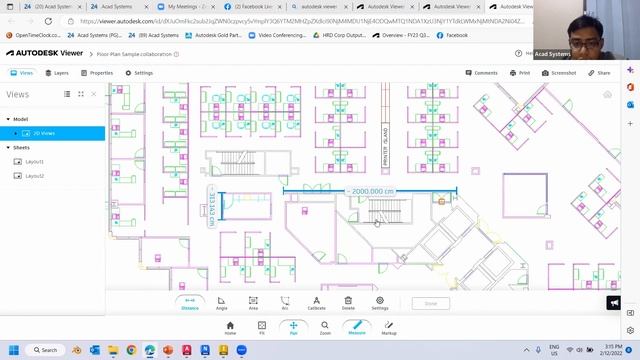Open the Properties panel tab
The width and height of the screenshot is (640, 360).
coord(97,73)
